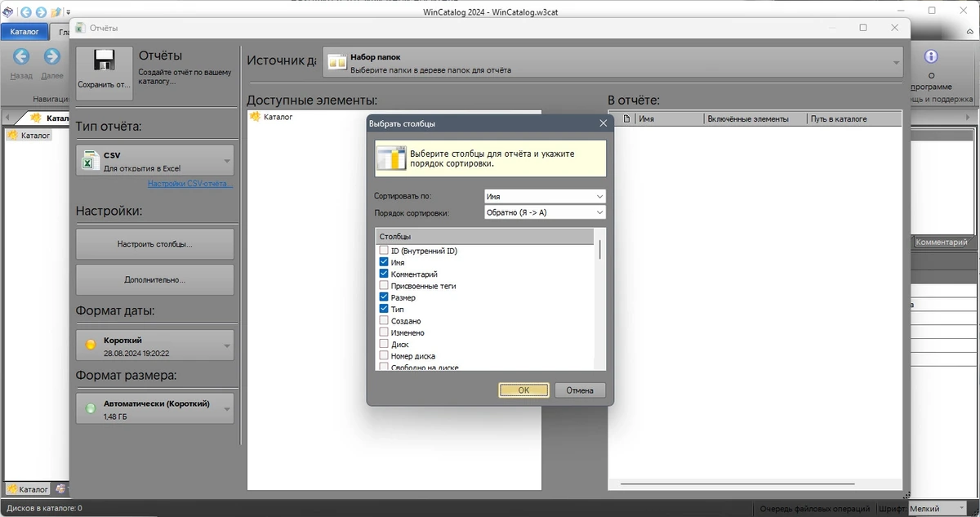
Task: Click the Включённые элементы column header
Action: 755,118
